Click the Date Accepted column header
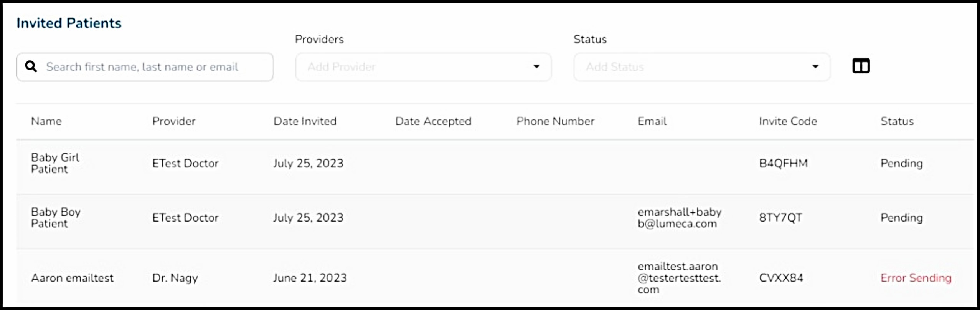 pos(433,121)
